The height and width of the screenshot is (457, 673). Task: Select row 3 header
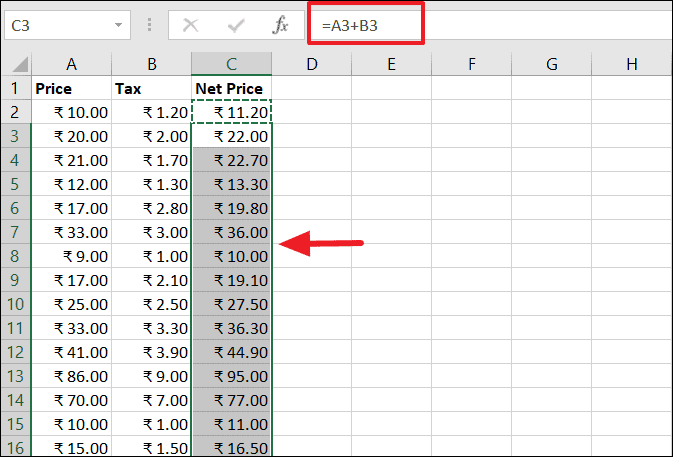tap(16, 136)
